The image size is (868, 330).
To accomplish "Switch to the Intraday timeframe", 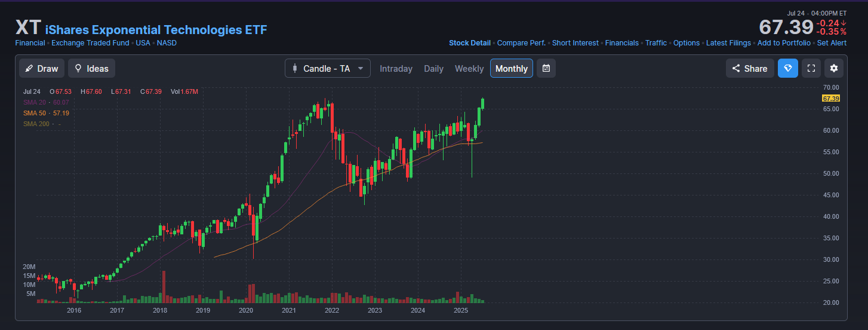I will [x=396, y=69].
